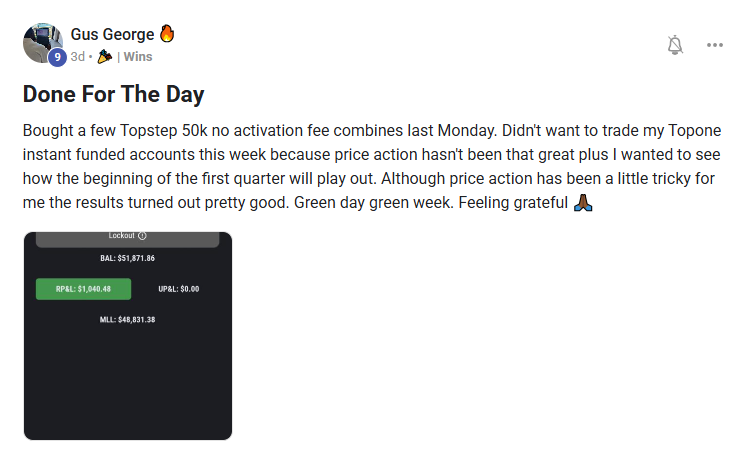Viewport: 755px width, 455px height.
Task: Click the MLL: $48,831.38 label
Action: tap(127, 320)
